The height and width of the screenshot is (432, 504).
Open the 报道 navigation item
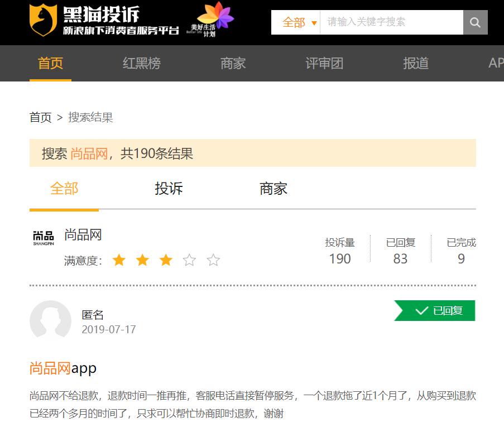[415, 63]
